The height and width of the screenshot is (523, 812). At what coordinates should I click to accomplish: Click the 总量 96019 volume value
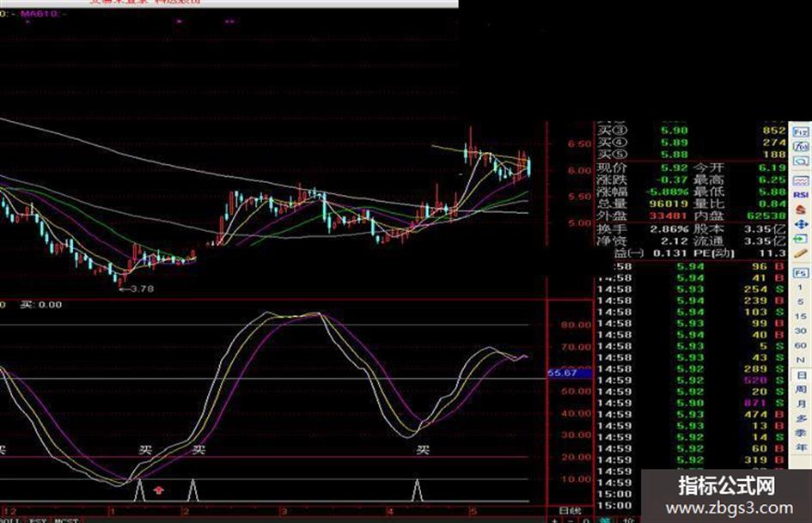click(x=669, y=204)
